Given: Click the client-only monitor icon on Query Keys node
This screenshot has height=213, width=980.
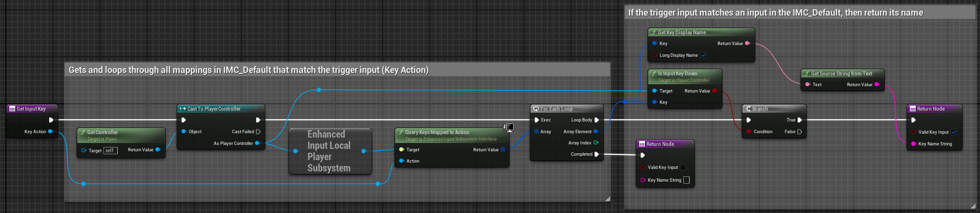Looking at the screenshot, I should click(x=510, y=128).
